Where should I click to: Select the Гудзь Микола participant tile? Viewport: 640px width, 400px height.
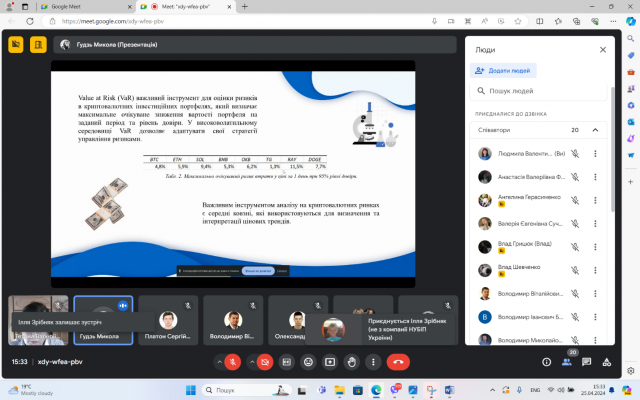(103, 320)
